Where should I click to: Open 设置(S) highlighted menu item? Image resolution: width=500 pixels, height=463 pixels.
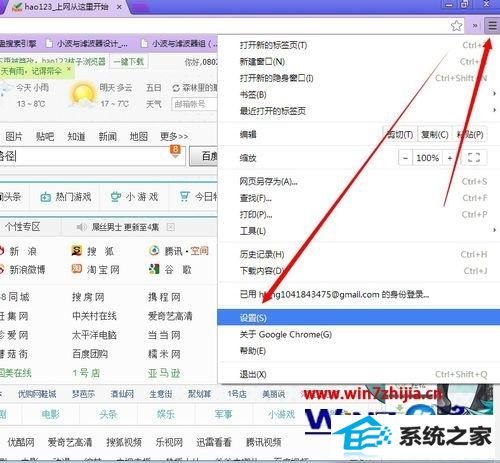pos(359,318)
